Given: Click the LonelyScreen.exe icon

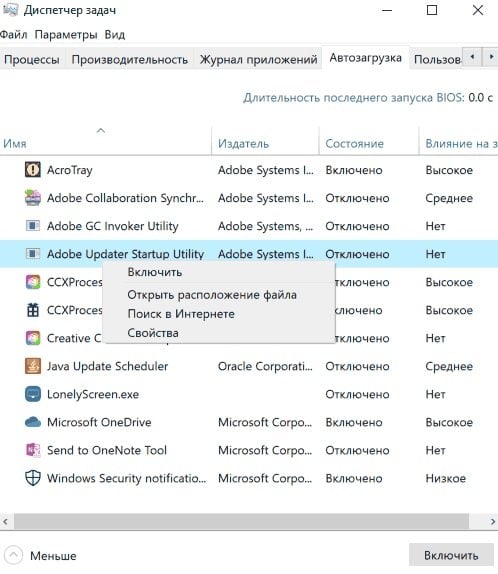Looking at the screenshot, I should click(x=33, y=394).
